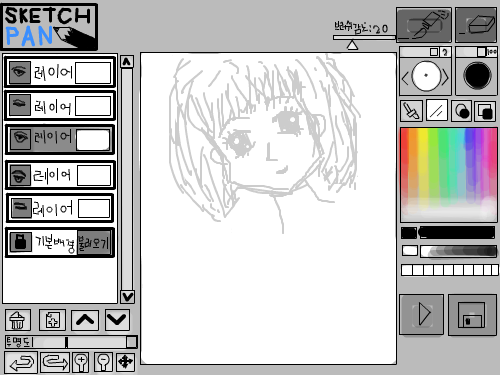This screenshot has width=500, height=375.
Task: Zoom out with the minus magnifier
Action: click(104, 362)
